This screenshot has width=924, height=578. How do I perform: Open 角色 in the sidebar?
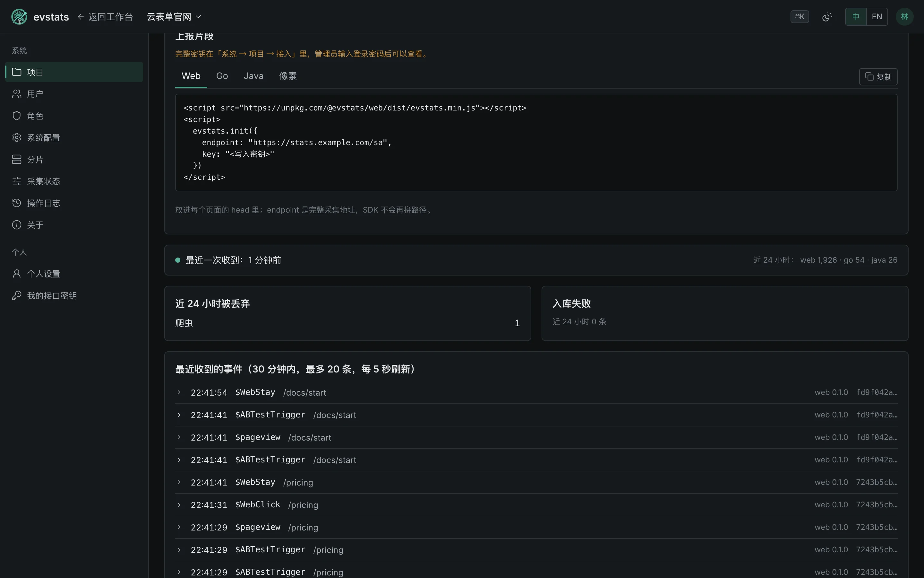tap(74, 116)
